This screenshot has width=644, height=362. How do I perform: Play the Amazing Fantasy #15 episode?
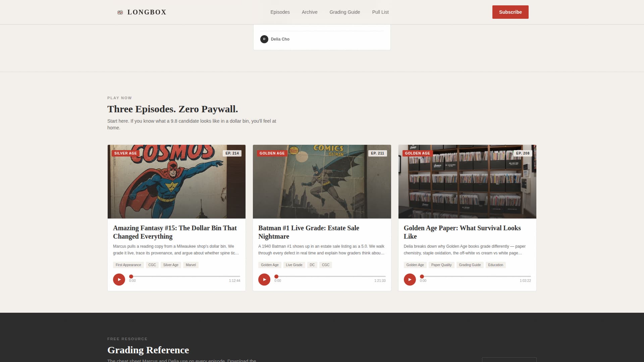(119, 280)
